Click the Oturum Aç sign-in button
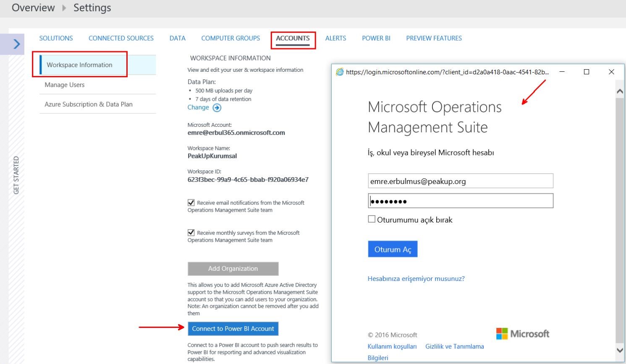Screen dimensions: 626x364 tap(393, 249)
